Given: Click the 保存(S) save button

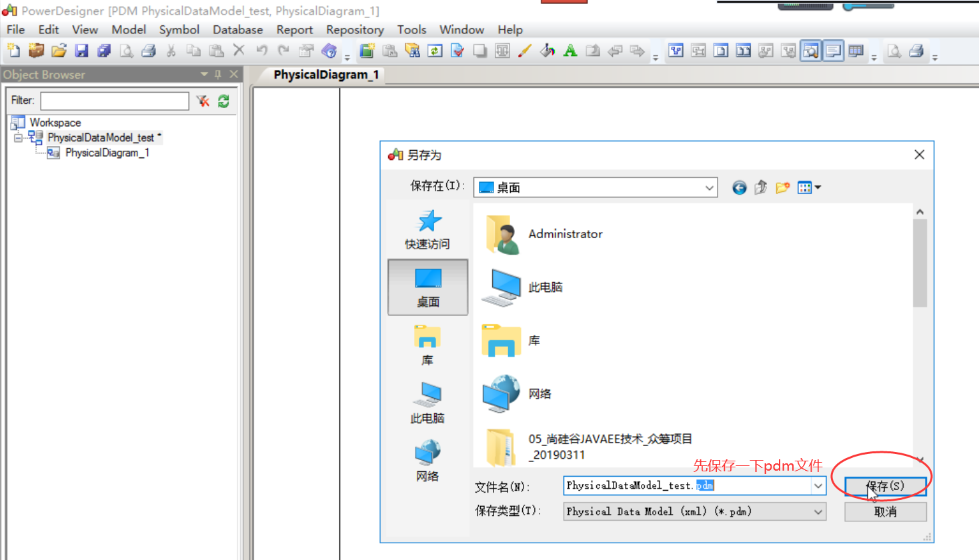Looking at the screenshot, I should coord(885,486).
